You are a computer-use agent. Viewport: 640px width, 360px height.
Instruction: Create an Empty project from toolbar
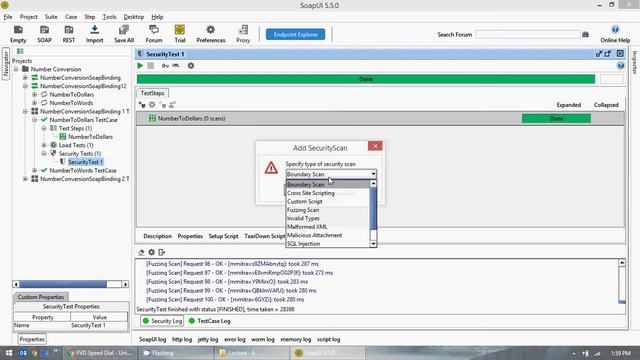pyautogui.click(x=18, y=34)
